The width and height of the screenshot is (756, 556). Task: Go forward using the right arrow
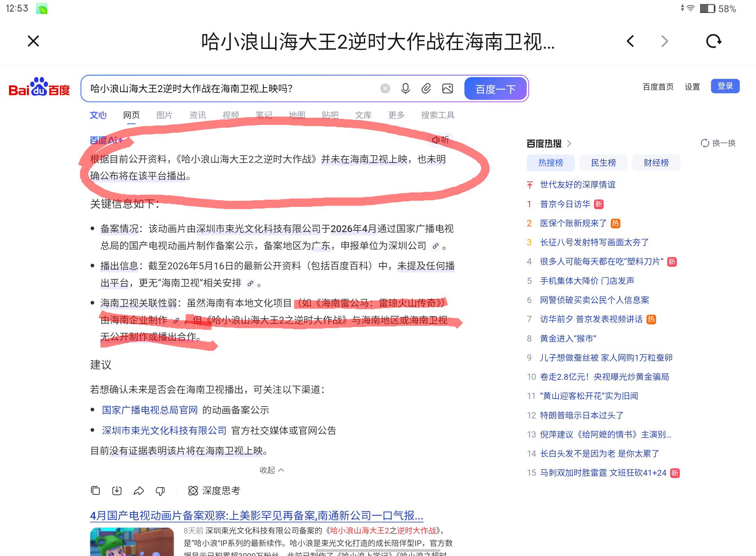664,41
